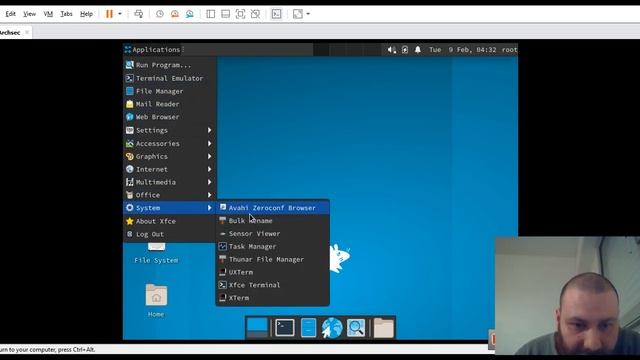Open Terminal Emulator menu entry
640x360 pixels.
(170, 78)
